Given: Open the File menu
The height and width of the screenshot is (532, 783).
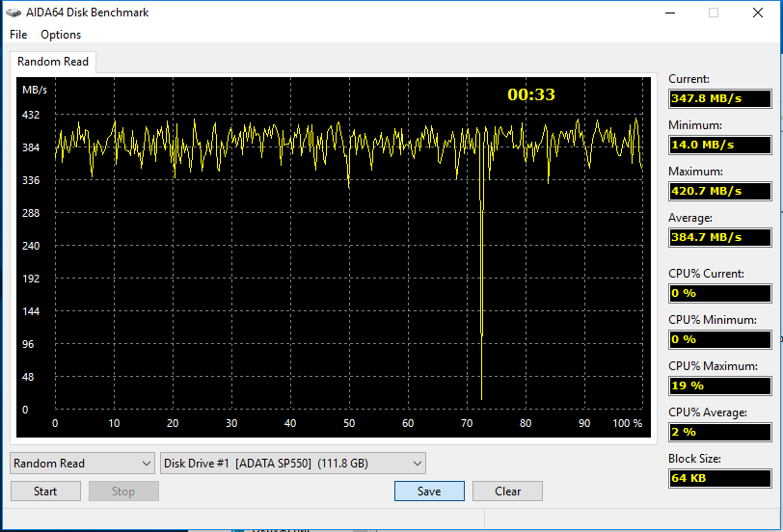Looking at the screenshot, I should tap(18, 35).
